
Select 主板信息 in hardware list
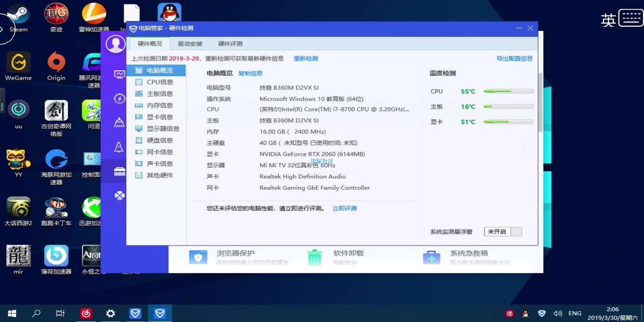point(156,93)
